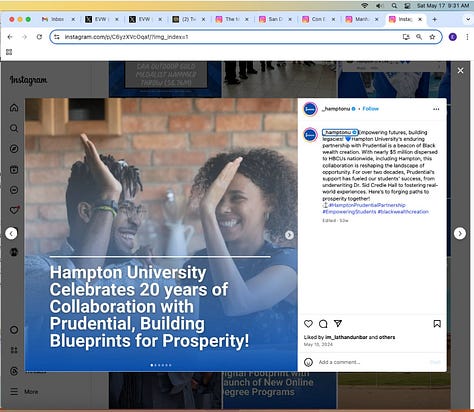Open the apps grid on bookmarks bar
474x412 pixels.
9,52
